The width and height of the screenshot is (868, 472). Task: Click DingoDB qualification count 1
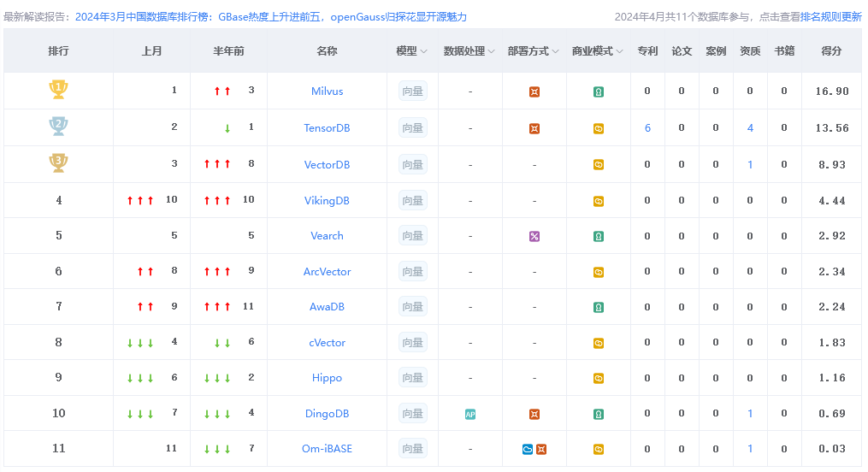click(x=750, y=413)
